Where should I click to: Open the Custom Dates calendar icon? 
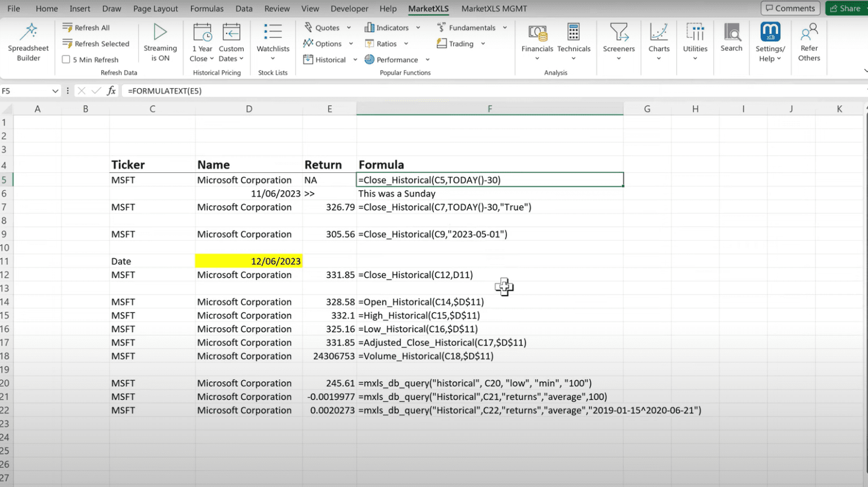tap(231, 32)
